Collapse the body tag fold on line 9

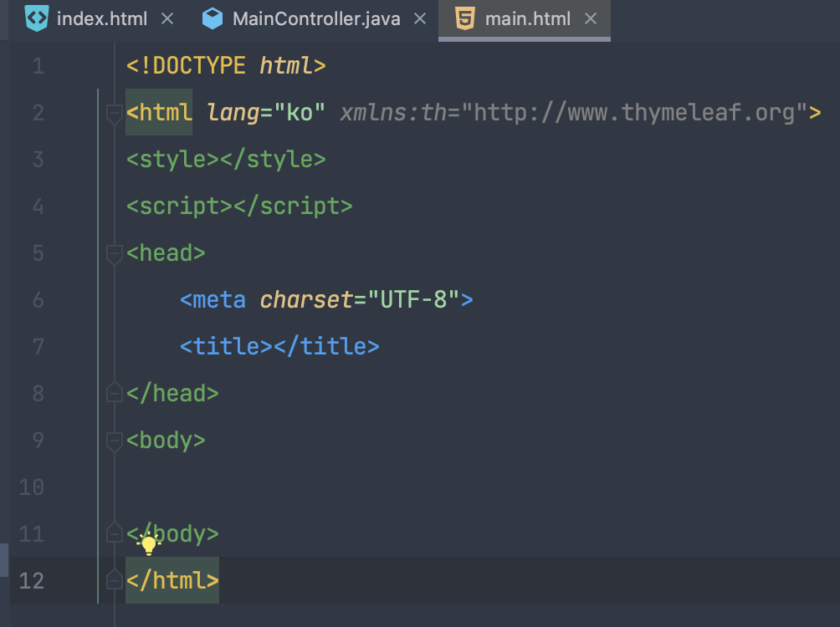click(x=114, y=441)
